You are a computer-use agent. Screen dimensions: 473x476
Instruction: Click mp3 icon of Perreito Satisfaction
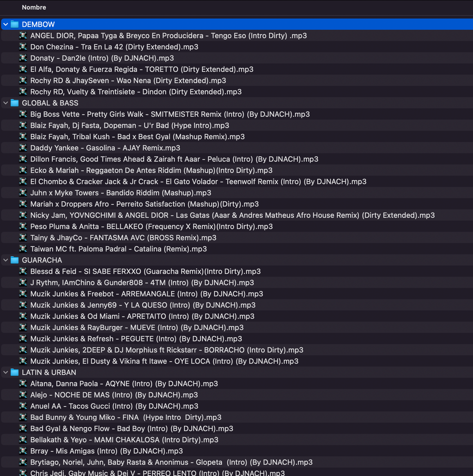[x=23, y=204]
